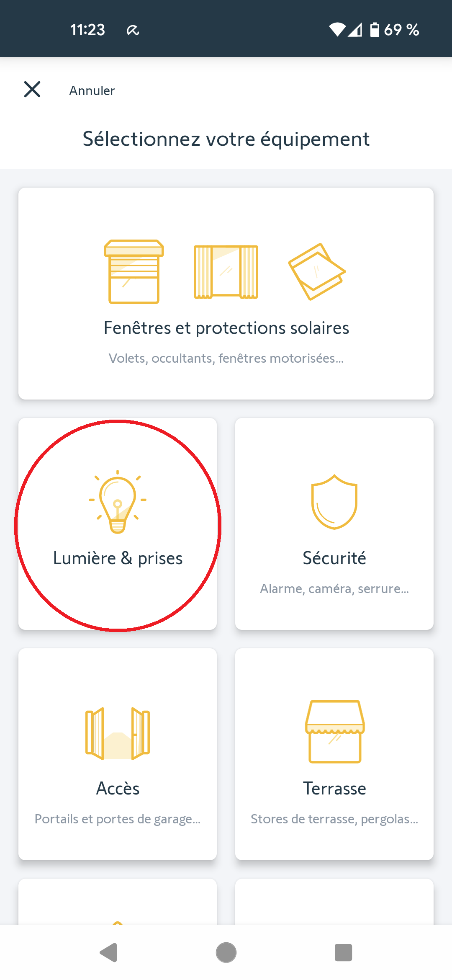Tap 'Alarme, caméra, serrure' description
452x980 pixels.
click(x=334, y=589)
